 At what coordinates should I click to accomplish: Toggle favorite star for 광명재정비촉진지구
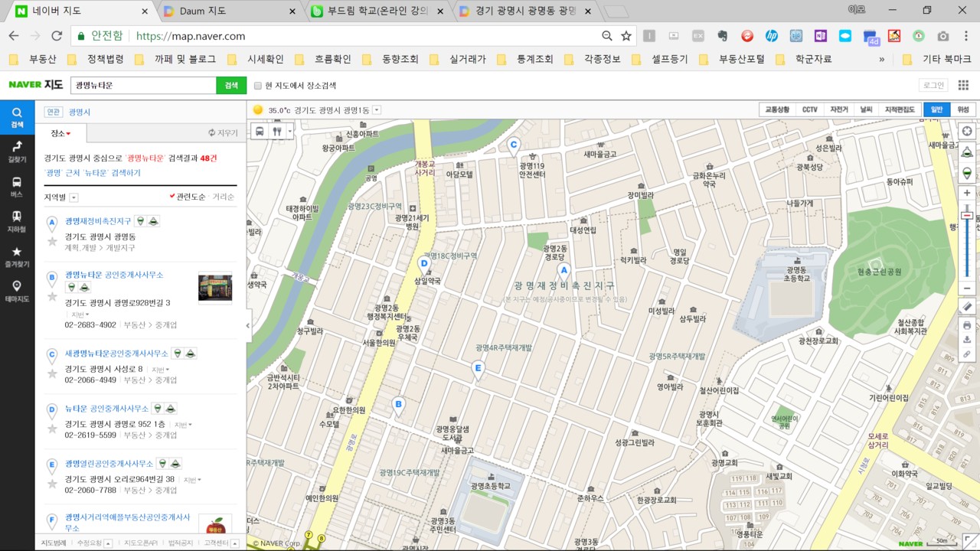tap(52, 241)
